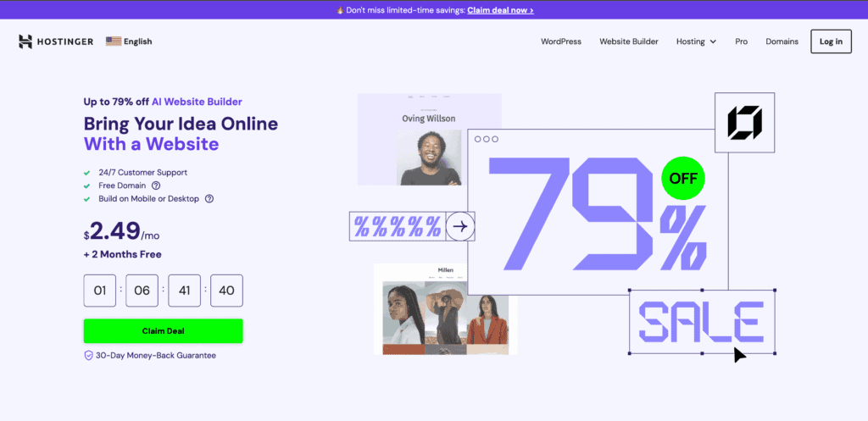Click the AI Website Builder link text
This screenshot has height=421, width=868.
[197, 102]
